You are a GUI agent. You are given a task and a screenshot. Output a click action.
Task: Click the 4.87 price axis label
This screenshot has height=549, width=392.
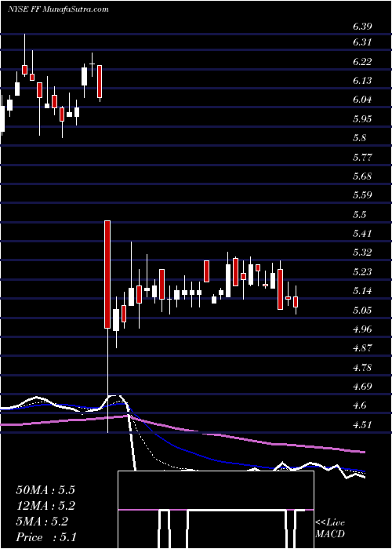click(362, 348)
